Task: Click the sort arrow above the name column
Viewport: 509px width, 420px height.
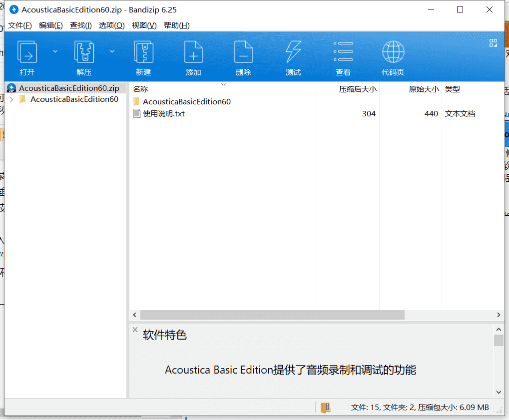Action: click(x=223, y=84)
